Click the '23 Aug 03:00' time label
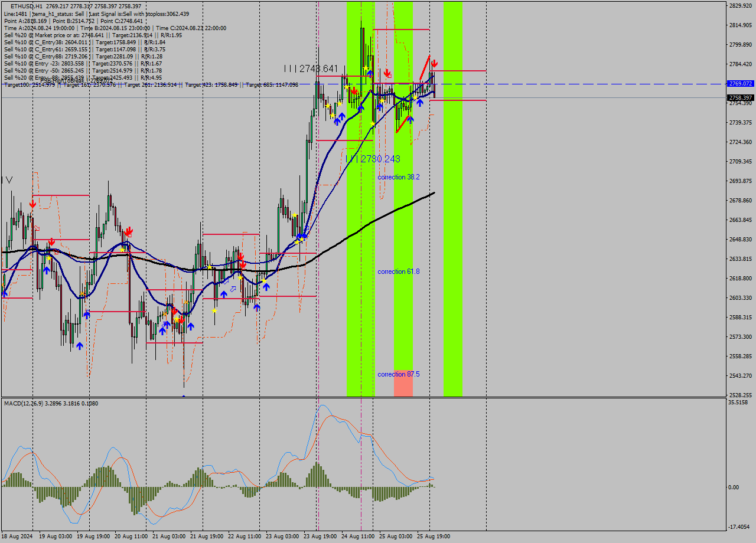This screenshot has height=543, width=756. click(282, 537)
